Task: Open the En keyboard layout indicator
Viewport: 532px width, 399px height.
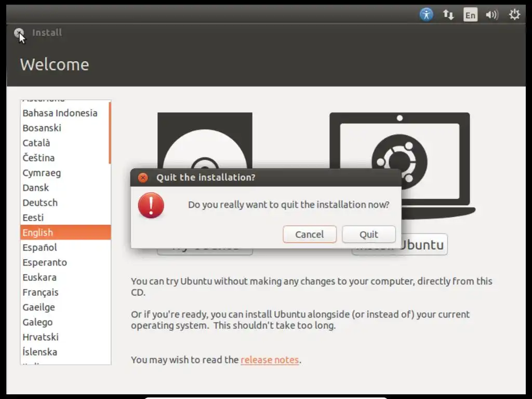Action: (470, 15)
